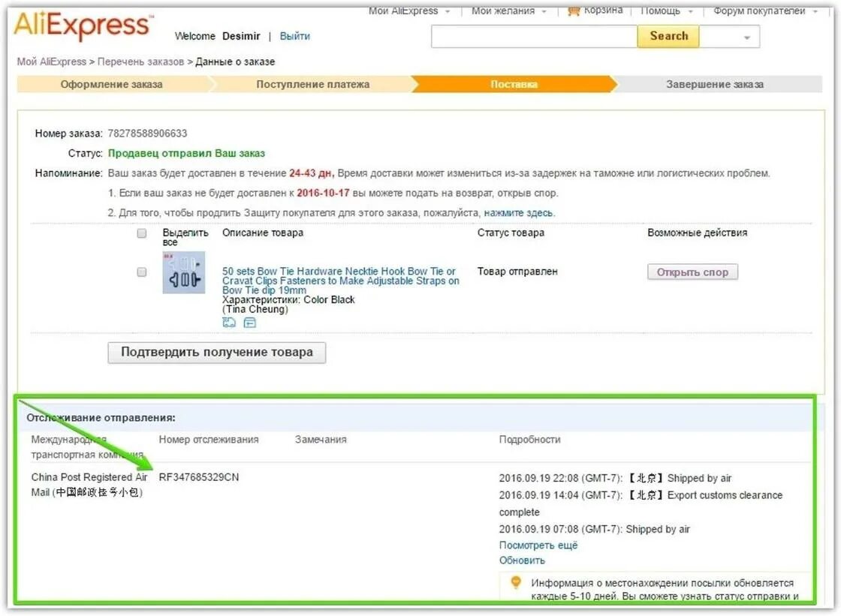Select the tracking number RF347685329CN
Viewport: 841px width, 616px height.
199,477
